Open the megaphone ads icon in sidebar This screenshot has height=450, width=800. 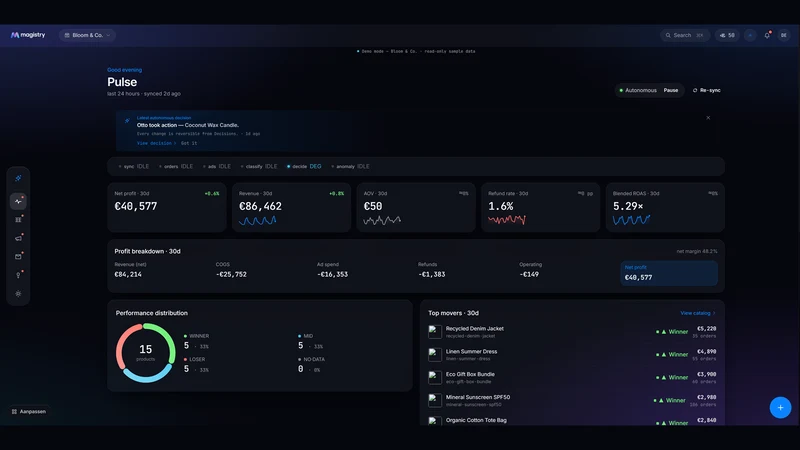pyautogui.click(x=18, y=238)
